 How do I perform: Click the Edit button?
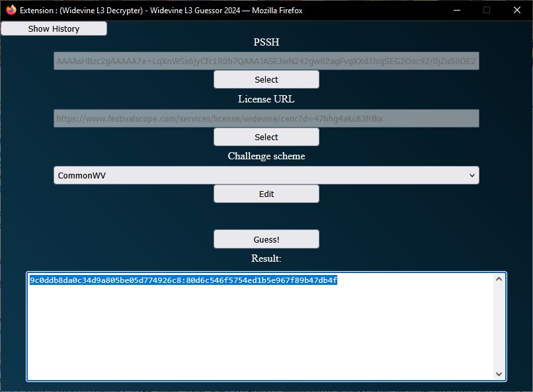266,194
